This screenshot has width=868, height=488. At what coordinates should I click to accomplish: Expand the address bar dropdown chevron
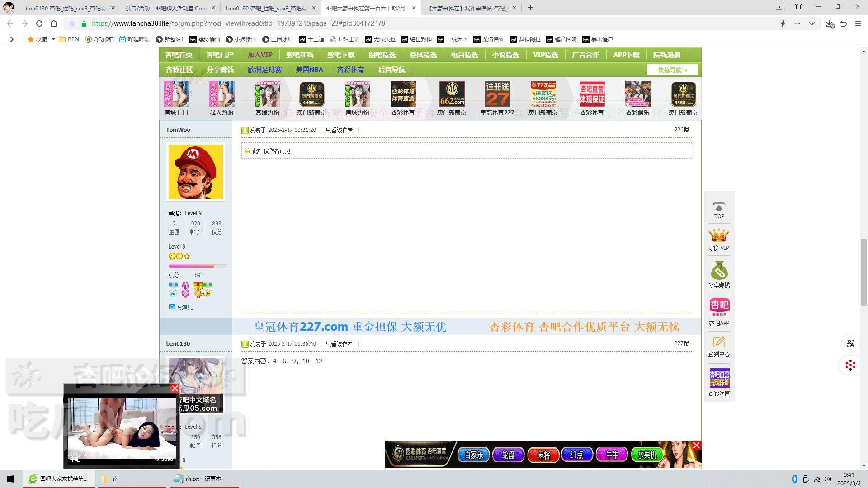(812, 23)
